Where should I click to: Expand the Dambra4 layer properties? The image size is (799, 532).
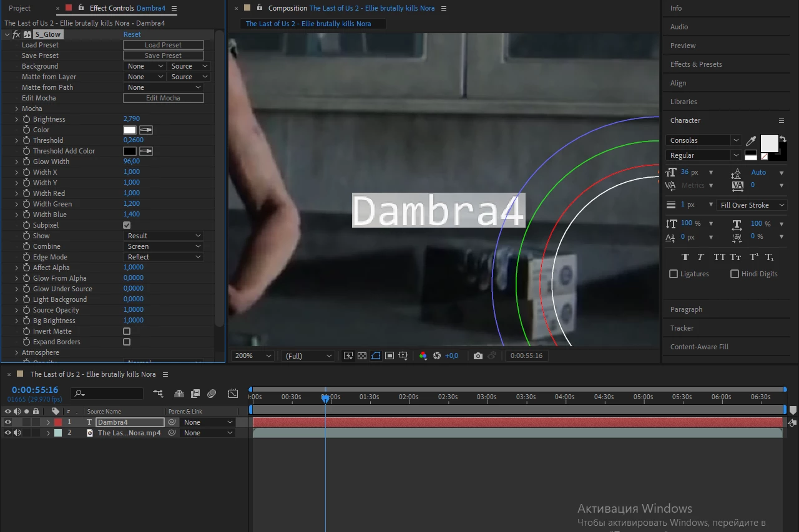pos(48,422)
